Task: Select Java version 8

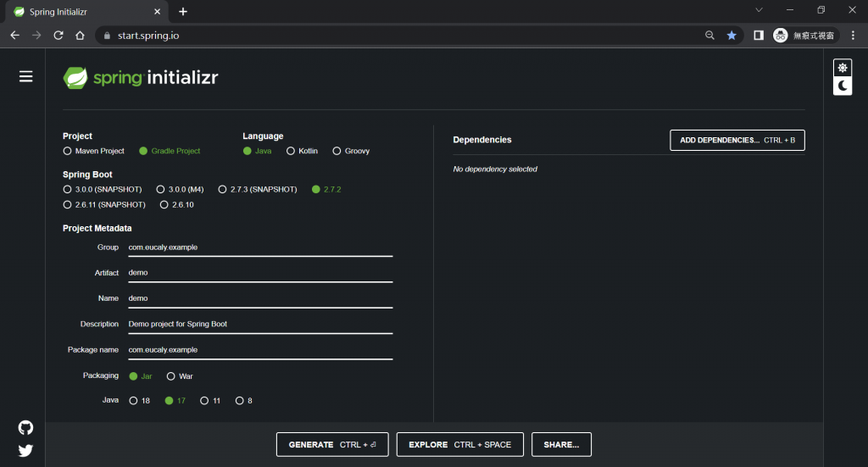Action: coord(244,401)
